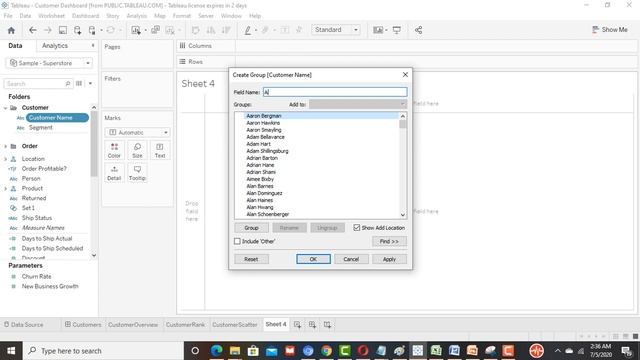The width and height of the screenshot is (640, 360).
Task: Open the File menu
Action: pyautogui.click(x=8, y=16)
